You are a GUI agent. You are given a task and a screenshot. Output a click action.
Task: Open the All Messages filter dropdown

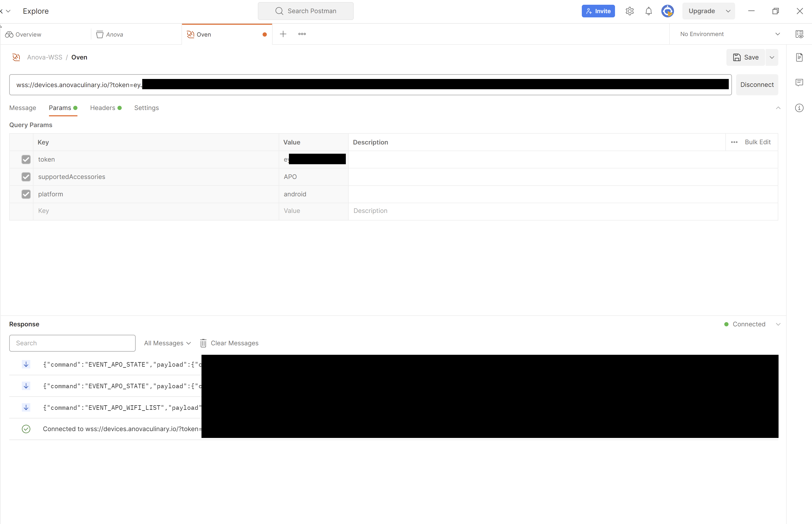click(167, 343)
